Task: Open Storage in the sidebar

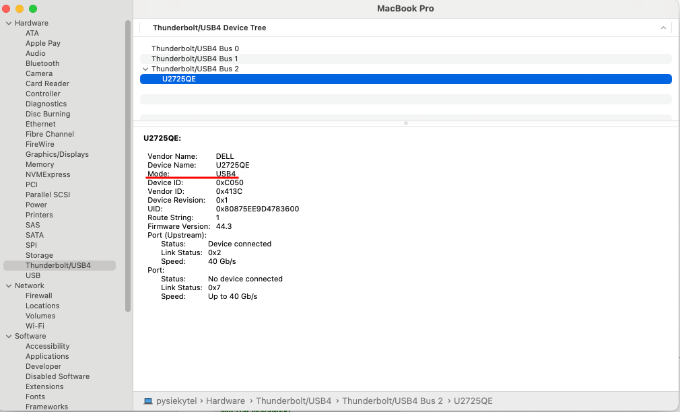Action: pyautogui.click(x=40, y=255)
